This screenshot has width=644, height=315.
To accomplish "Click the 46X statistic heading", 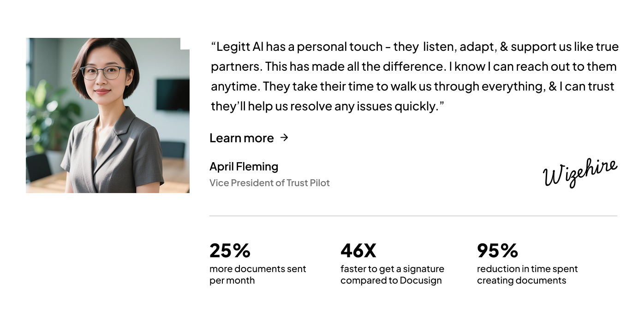I will click(358, 250).
